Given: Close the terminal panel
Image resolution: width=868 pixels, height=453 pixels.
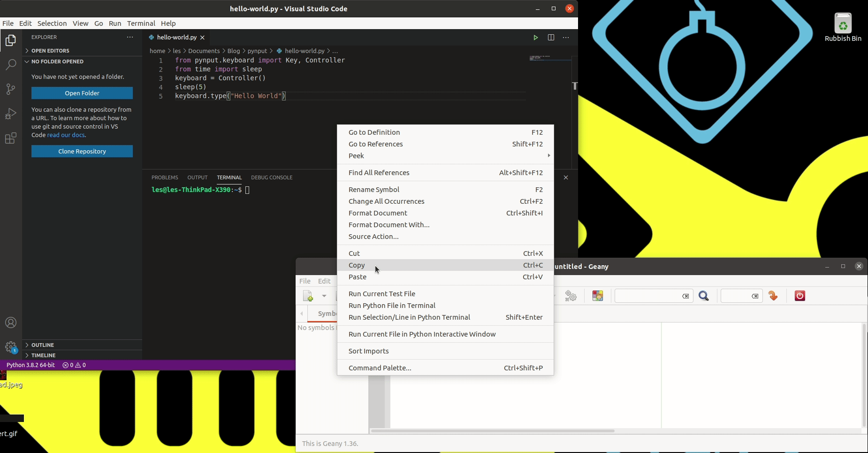Looking at the screenshot, I should point(566,177).
